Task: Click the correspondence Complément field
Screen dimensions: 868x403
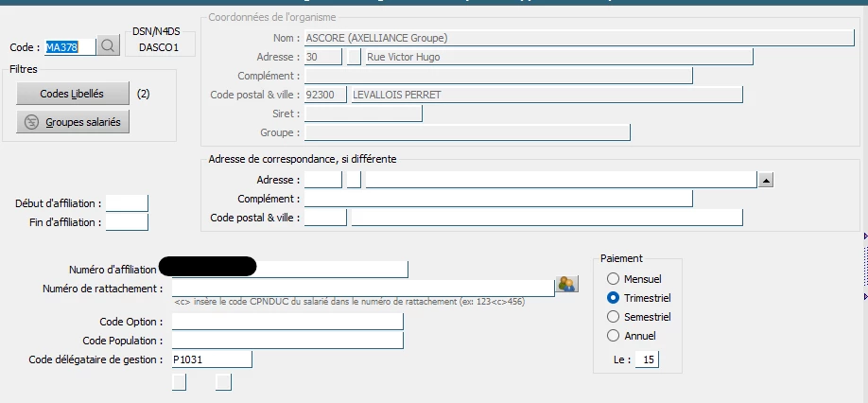Action: [498, 199]
